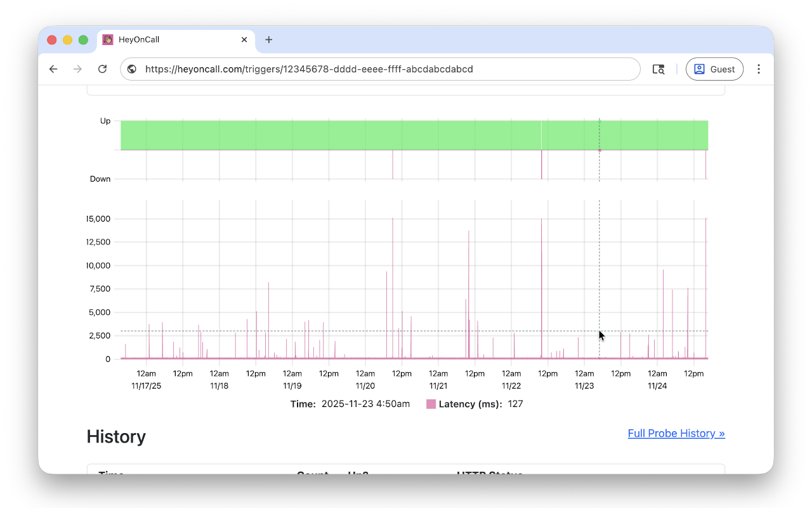Open the Full Probe History link
Viewport: 812px width, 508px height.
point(676,433)
